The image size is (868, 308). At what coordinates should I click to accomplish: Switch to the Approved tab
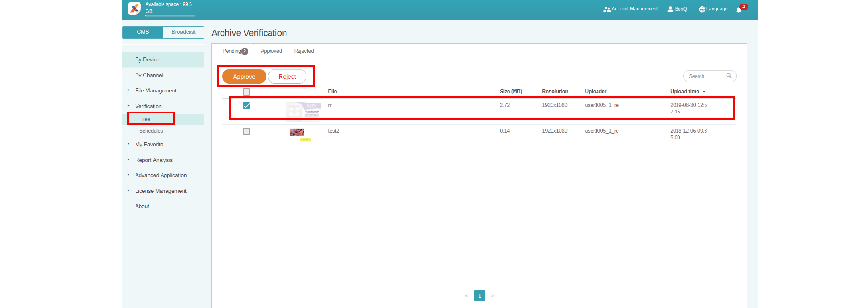(271, 51)
